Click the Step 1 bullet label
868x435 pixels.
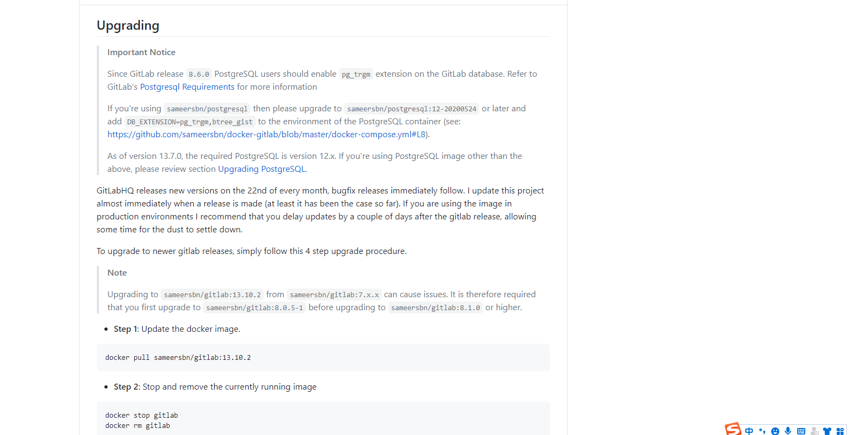(125, 329)
